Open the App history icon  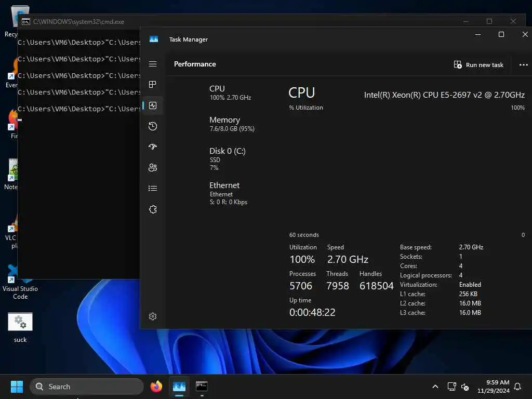153,126
